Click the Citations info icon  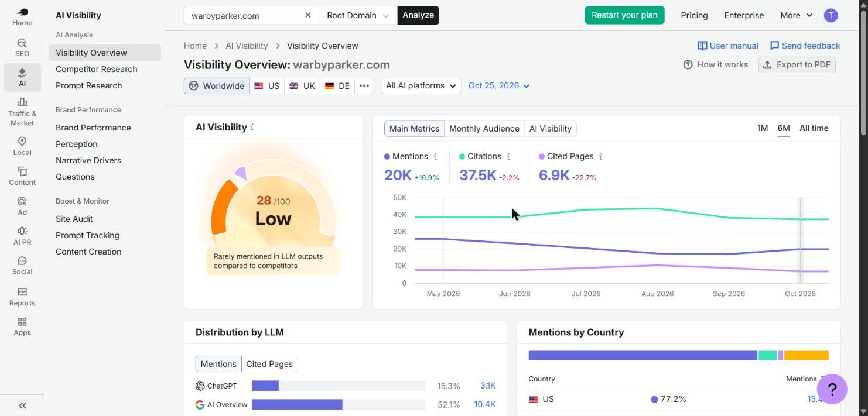coord(508,156)
